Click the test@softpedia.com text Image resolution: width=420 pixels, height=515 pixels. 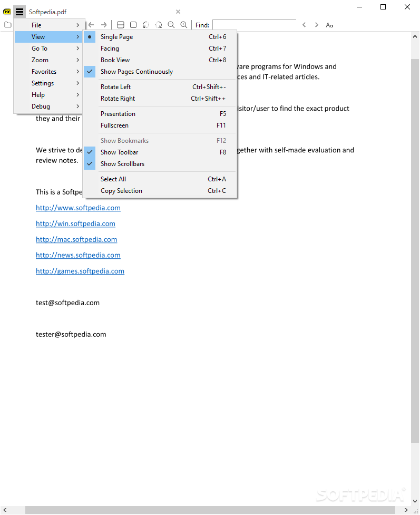[x=67, y=303]
